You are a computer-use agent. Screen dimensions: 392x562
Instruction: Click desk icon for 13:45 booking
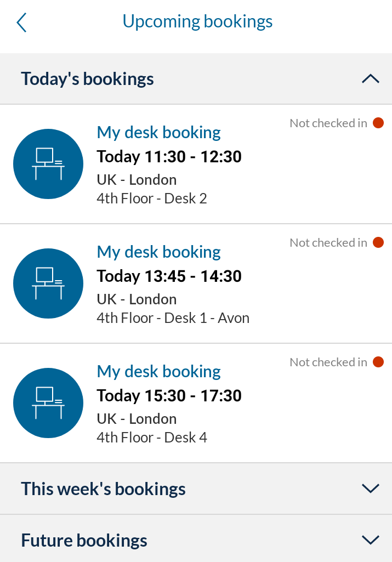click(48, 283)
